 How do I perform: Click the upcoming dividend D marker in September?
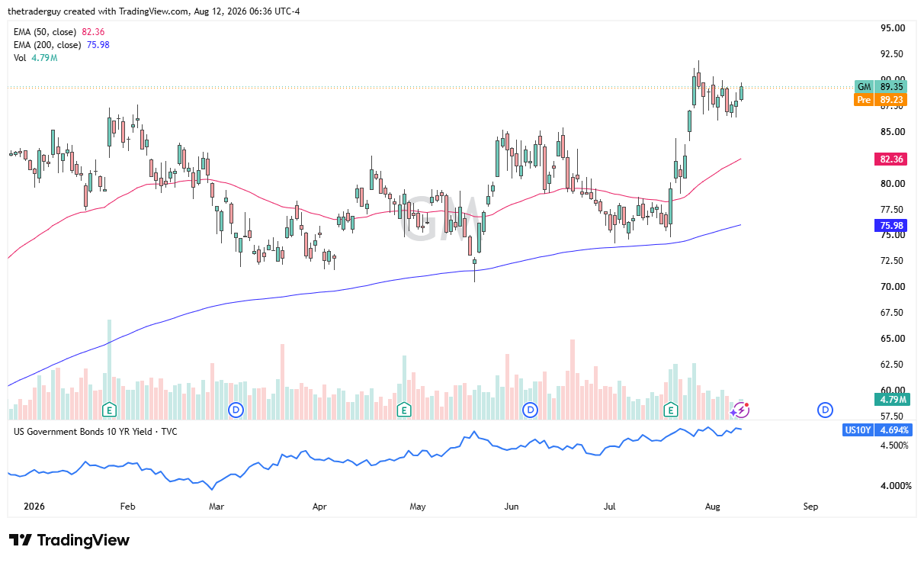point(825,410)
